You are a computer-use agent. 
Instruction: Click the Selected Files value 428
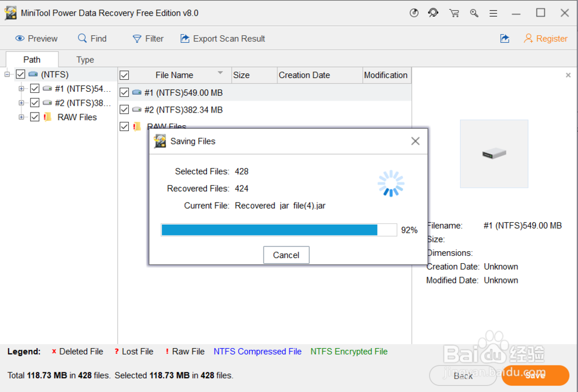tap(242, 171)
